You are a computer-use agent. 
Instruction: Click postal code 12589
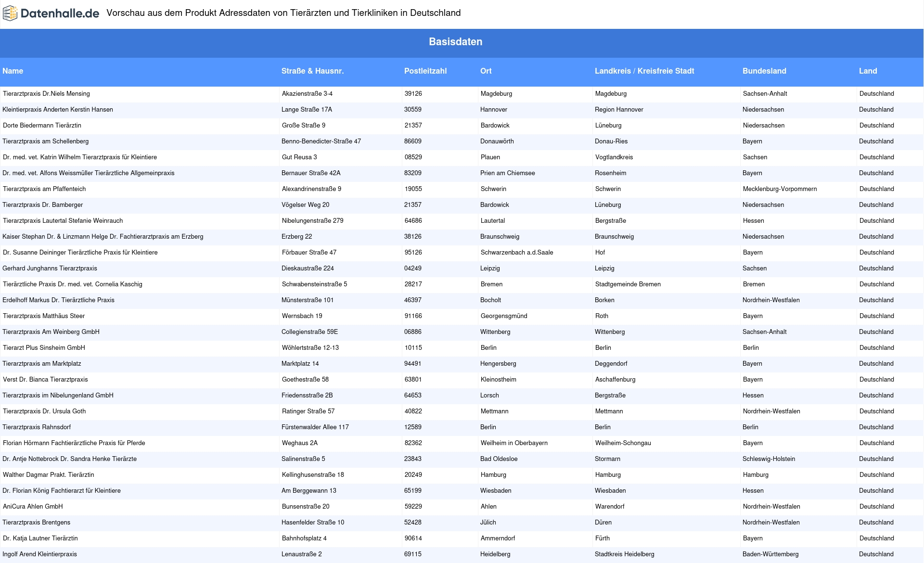click(413, 427)
